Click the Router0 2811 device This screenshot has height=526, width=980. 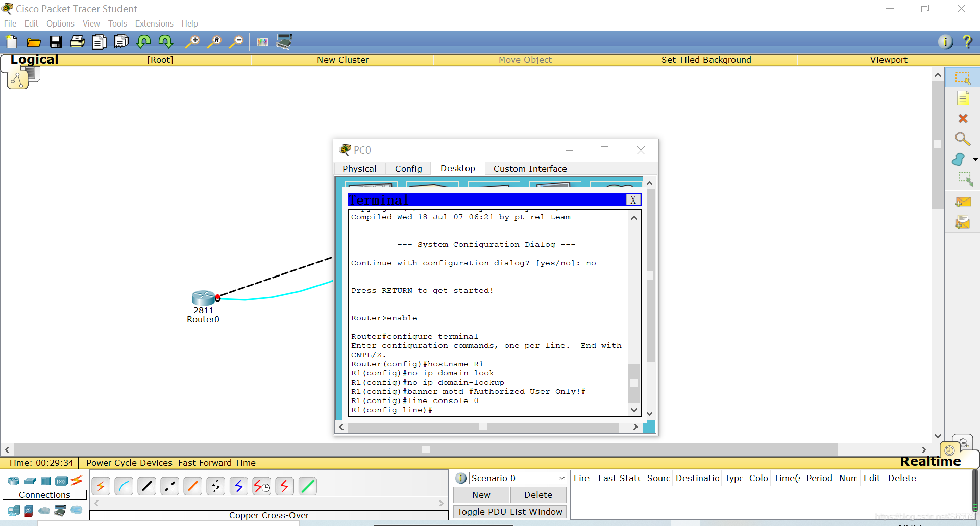[204, 298]
